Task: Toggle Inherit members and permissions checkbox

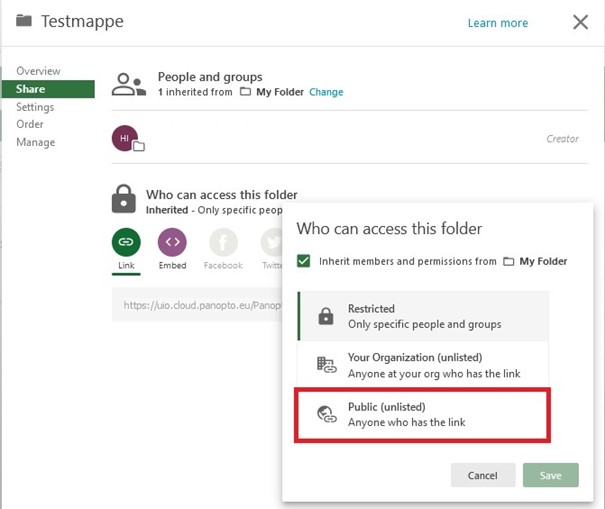Action: coord(304,261)
